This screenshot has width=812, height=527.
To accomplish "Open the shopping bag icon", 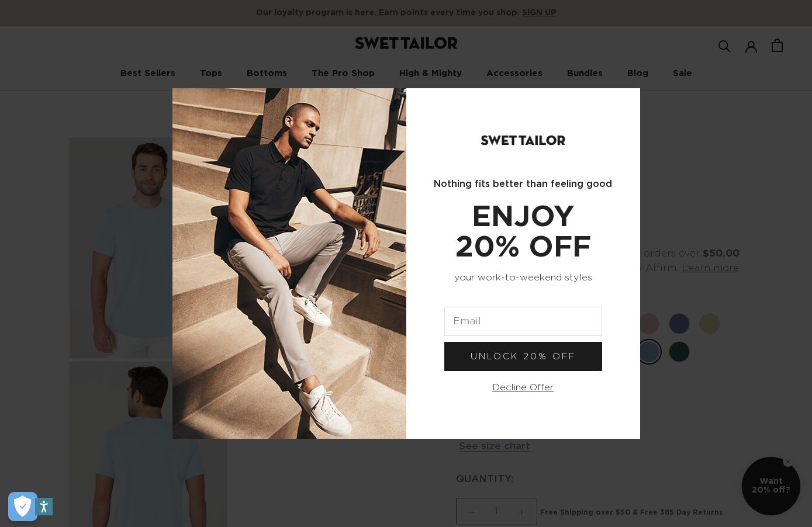I will pos(777,46).
